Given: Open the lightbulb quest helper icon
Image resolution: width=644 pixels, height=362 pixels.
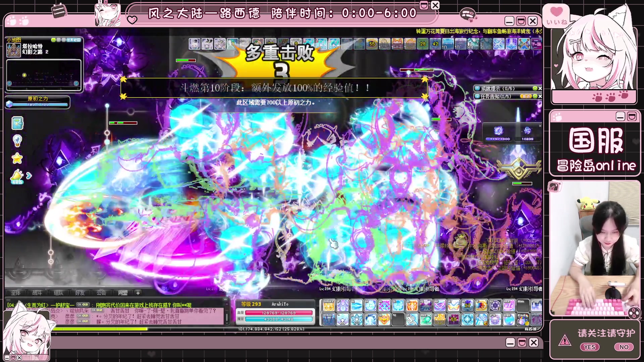Looking at the screenshot, I should [17, 141].
